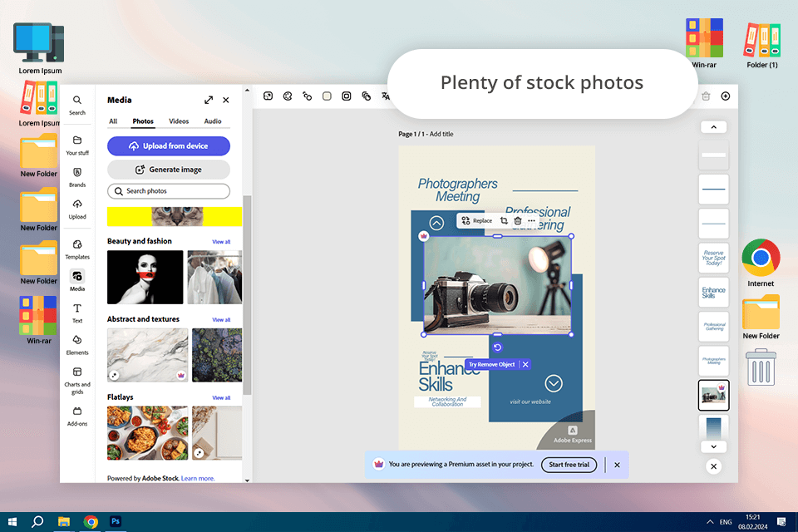
Task: Open the Windows Start menu
Action: point(12,522)
